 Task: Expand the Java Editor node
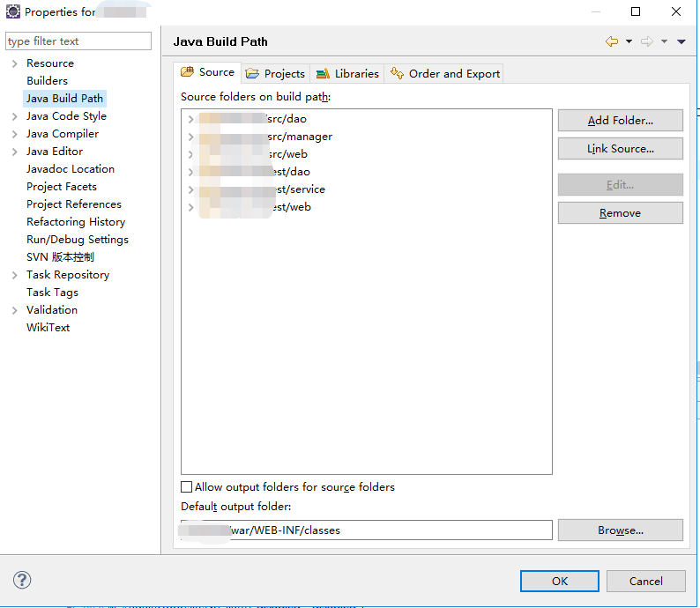point(15,152)
